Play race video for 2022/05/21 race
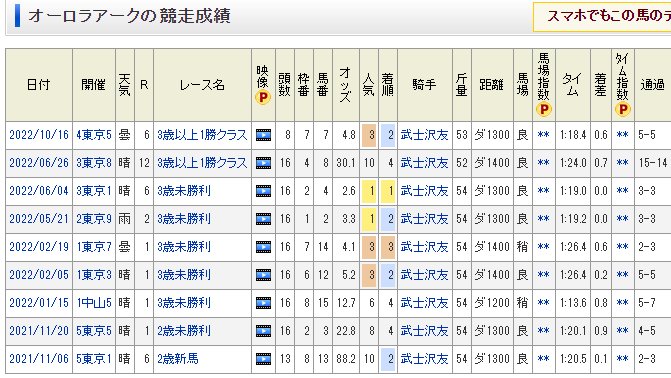The image size is (671, 378). [x=263, y=219]
